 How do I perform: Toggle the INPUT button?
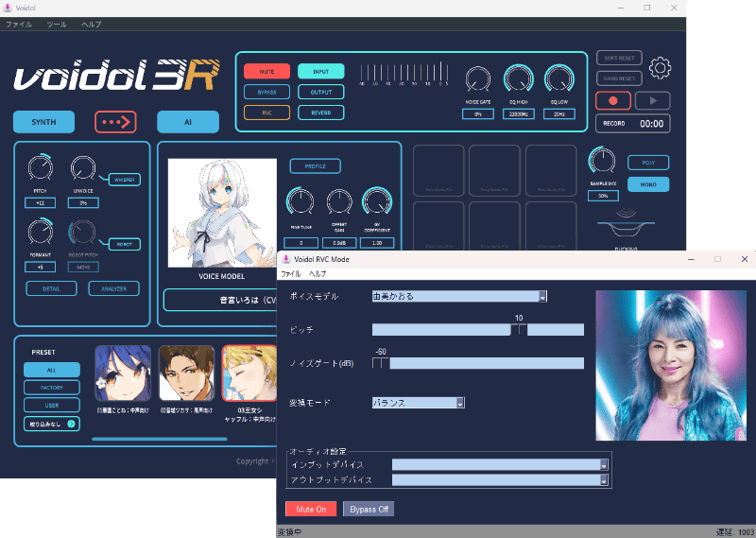320,72
